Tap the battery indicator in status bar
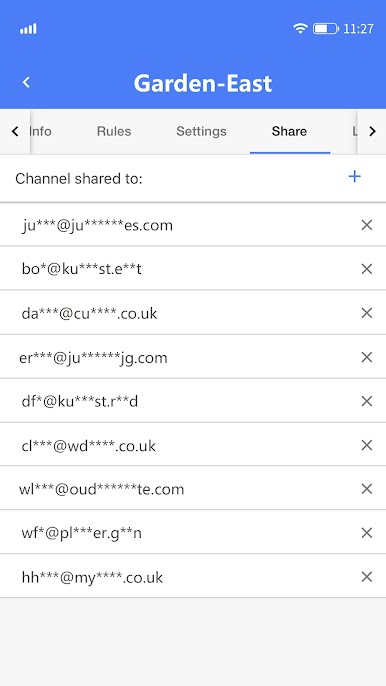The image size is (386, 686). 326,29
